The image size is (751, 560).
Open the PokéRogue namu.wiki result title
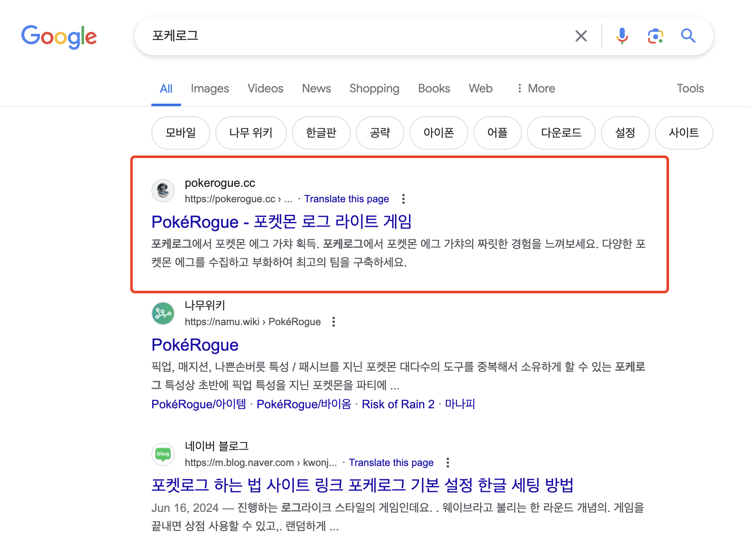195,345
